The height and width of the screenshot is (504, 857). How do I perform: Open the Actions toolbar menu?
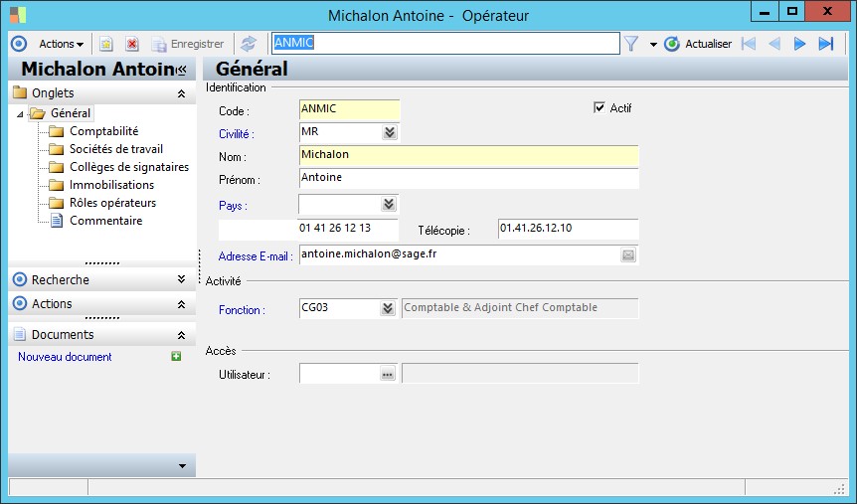click(x=61, y=44)
